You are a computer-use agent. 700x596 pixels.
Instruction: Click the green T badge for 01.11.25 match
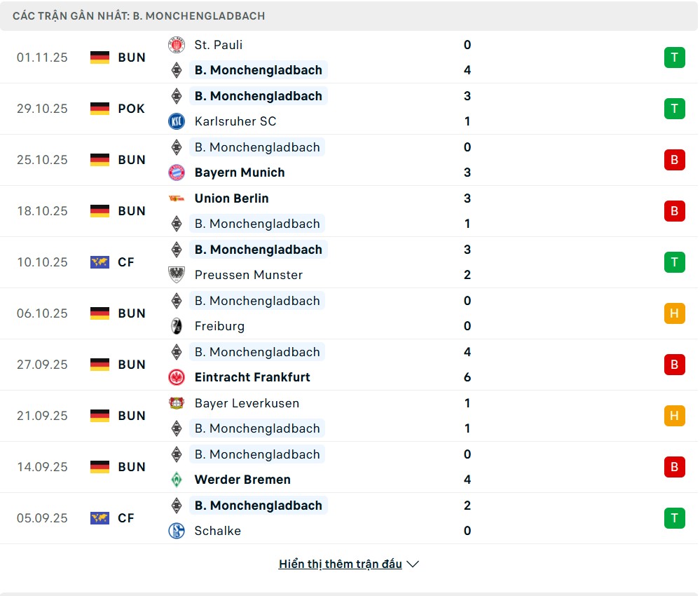pyautogui.click(x=674, y=57)
